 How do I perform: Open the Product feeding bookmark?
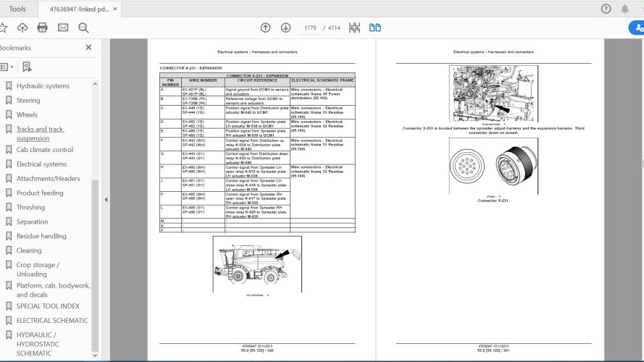[40, 193]
